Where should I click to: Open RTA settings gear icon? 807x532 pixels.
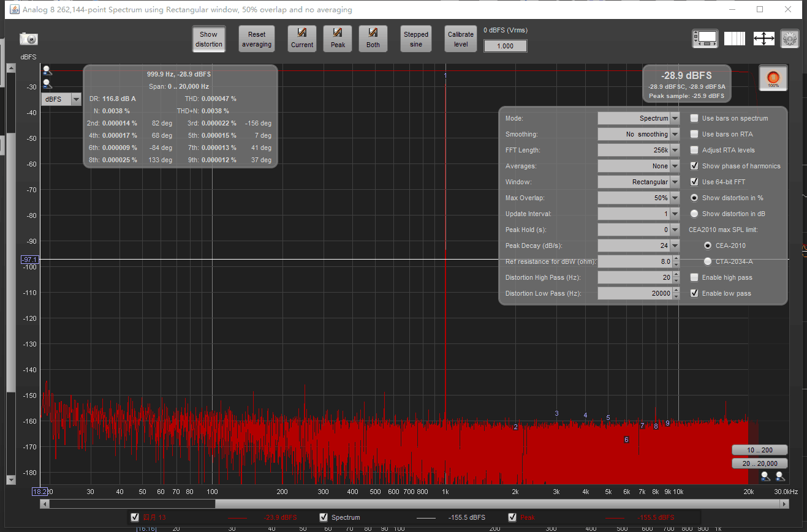pyautogui.click(x=790, y=39)
